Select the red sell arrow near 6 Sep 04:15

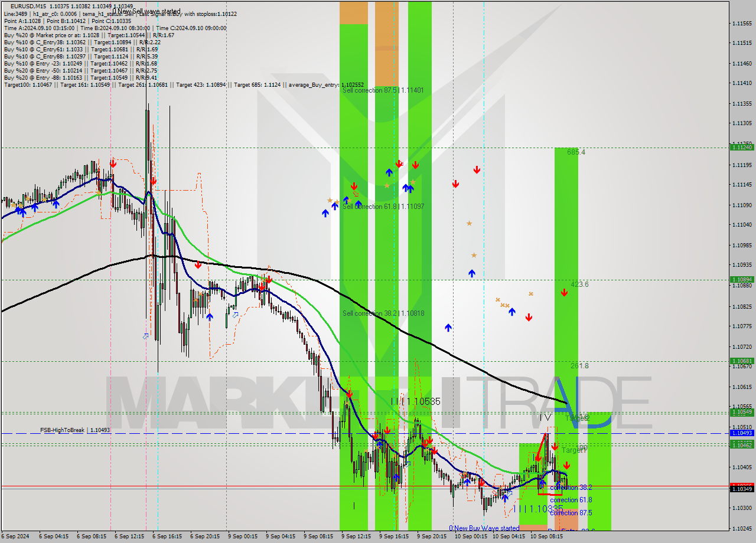112,163
